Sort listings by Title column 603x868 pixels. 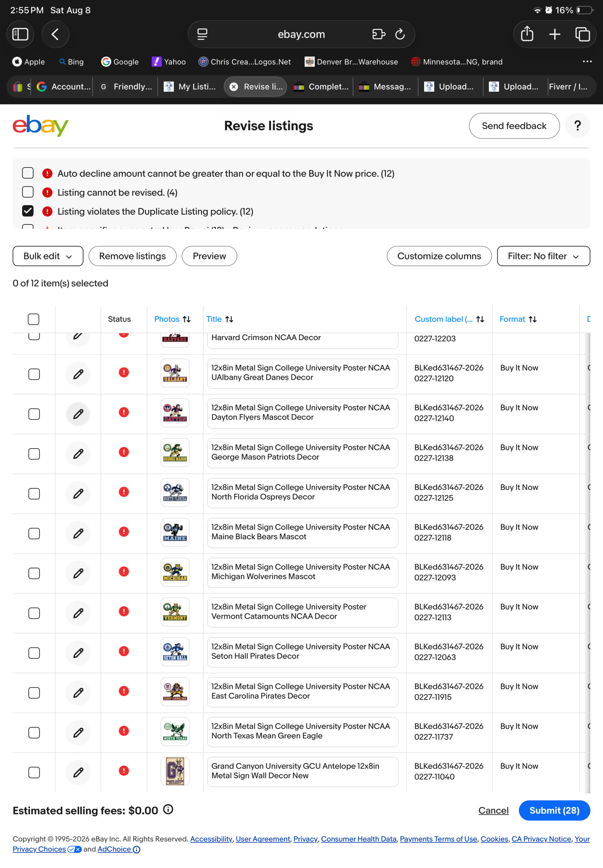click(220, 319)
